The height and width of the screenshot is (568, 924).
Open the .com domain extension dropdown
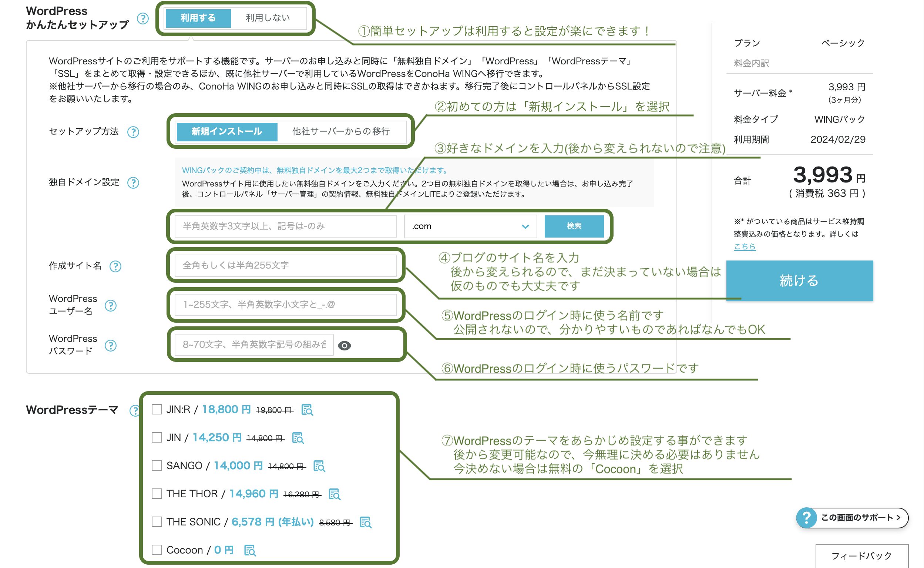click(x=471, y=226)
